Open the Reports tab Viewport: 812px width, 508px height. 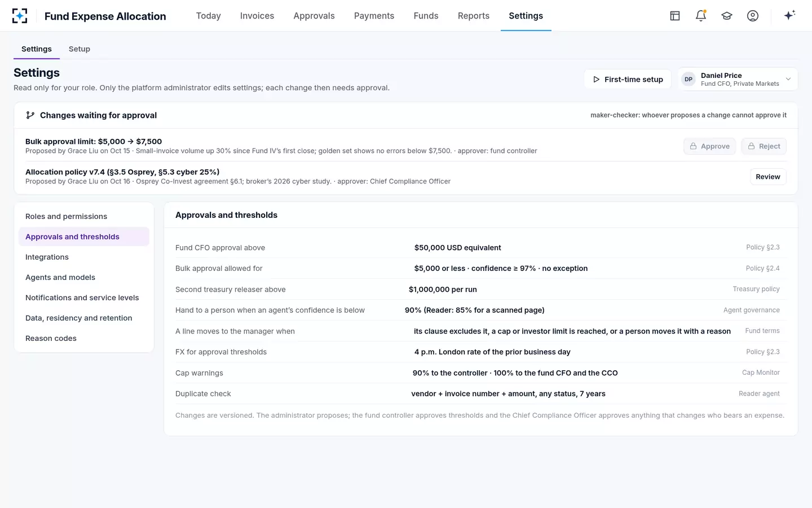[474, 16]
